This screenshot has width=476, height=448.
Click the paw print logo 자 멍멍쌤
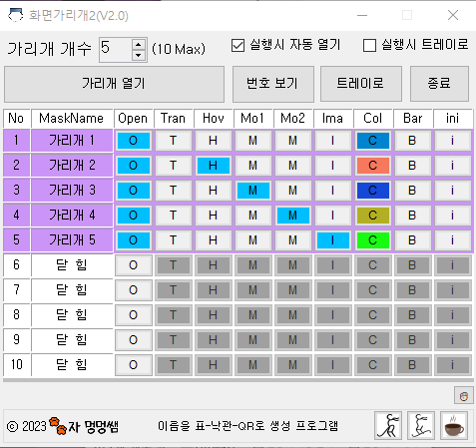coord(84,426)
